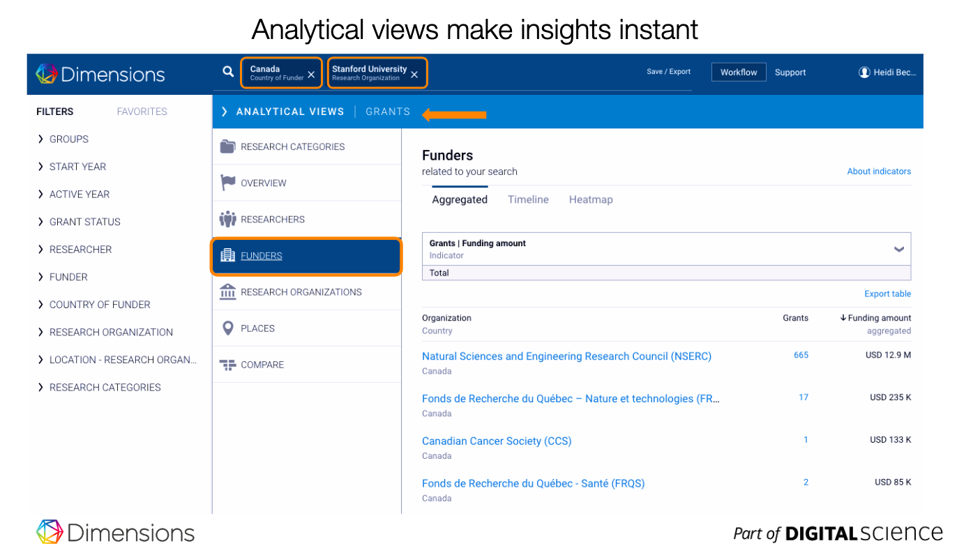Open the Researchers analytical view icon
Viewport: 980px width, 555px height.
227,219
